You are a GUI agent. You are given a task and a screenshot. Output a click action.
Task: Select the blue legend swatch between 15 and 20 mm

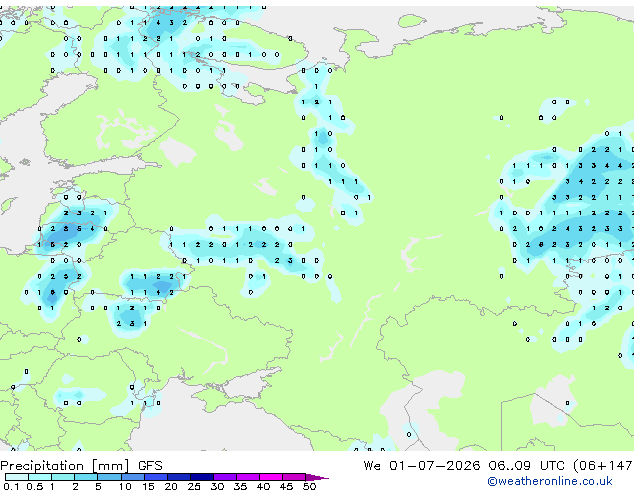point(156,477)
